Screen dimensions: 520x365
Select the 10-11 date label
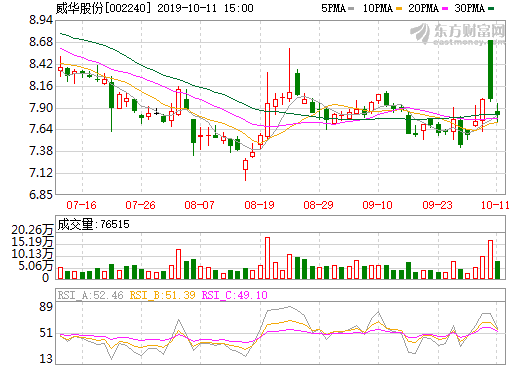(x=495, y=205)
